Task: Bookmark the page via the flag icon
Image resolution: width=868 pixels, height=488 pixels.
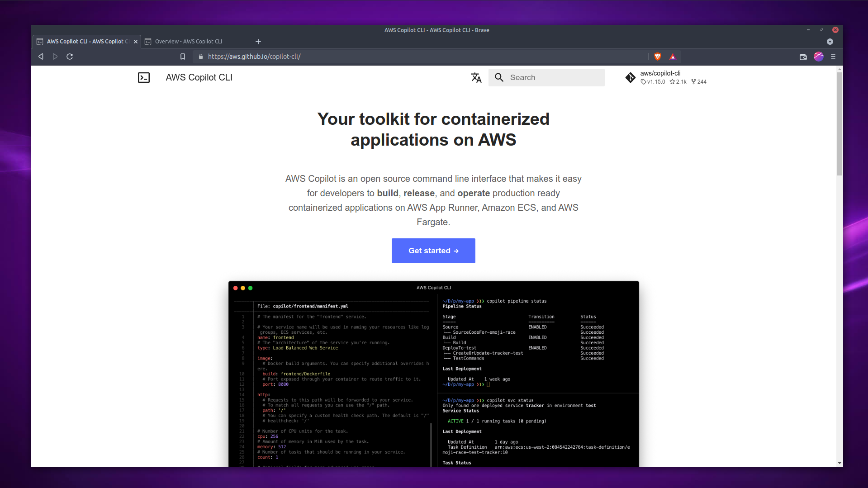Action: [183, 57]
